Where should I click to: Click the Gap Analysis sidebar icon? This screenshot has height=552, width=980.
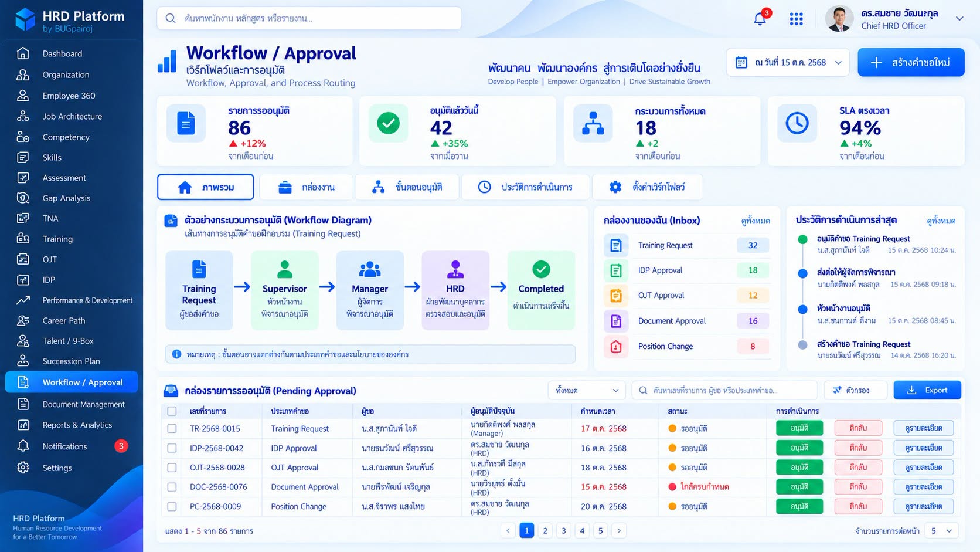pyautogui.click(x=23, y=198)
